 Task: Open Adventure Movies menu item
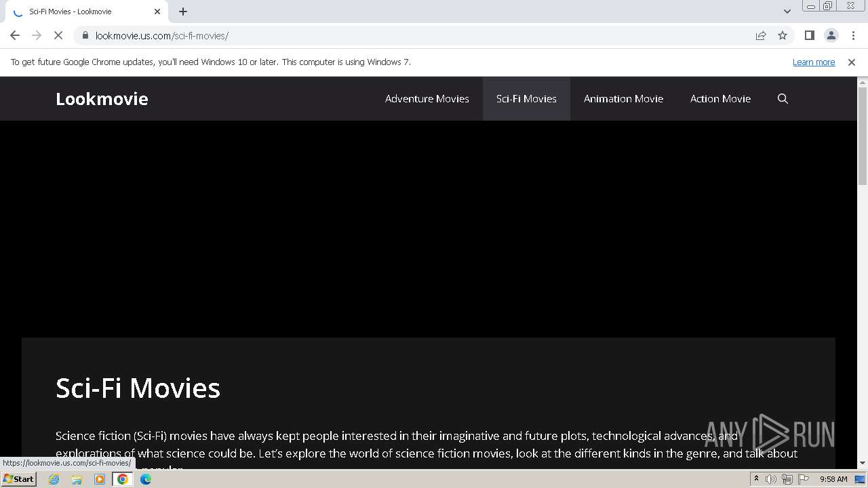(x=427, y=99)
